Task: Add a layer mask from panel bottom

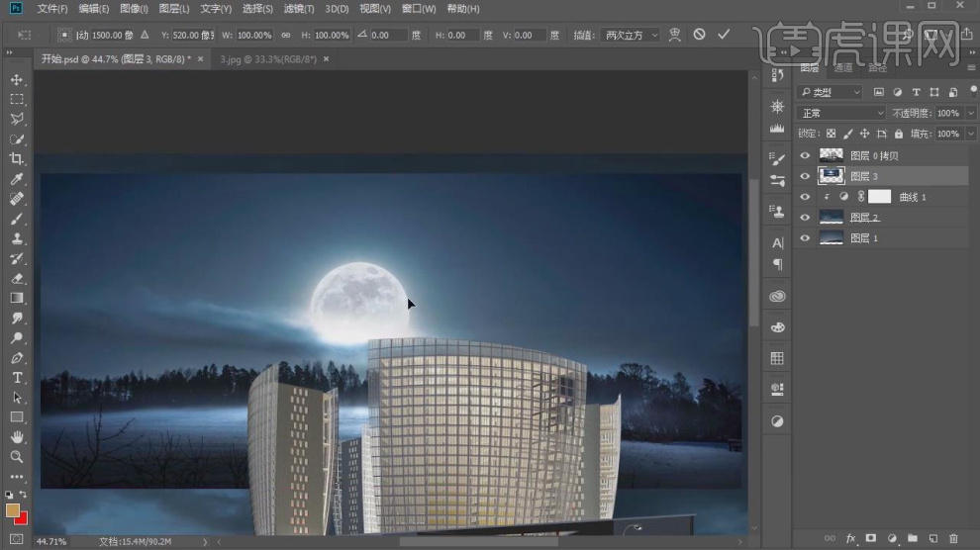Action: [871, 538]
